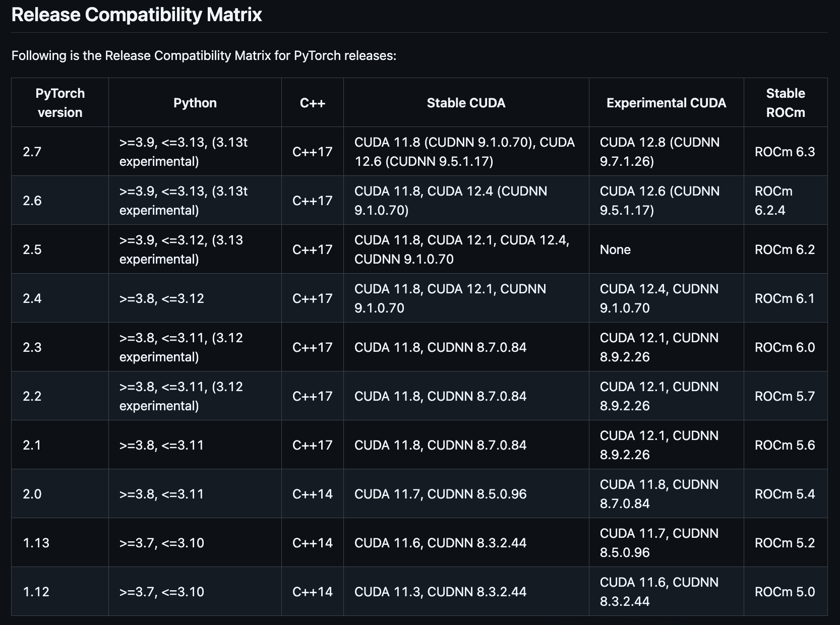Click Python cell in the 2.3 row

pyautogui.click(x=195, y=347)
